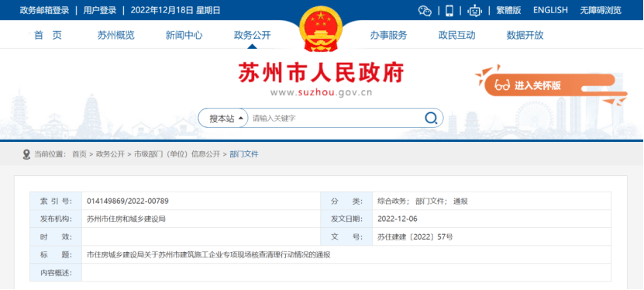Click the 文号 label cell
This screenshot has height=290, width=644.
[x=346, y=237]
